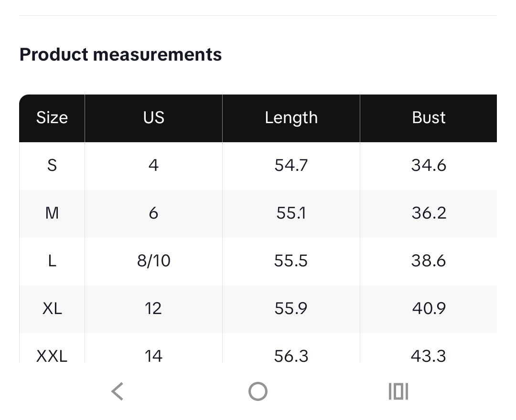516x420 pixels.
Task: Tap the Bust column header
Action: [429, 118]
